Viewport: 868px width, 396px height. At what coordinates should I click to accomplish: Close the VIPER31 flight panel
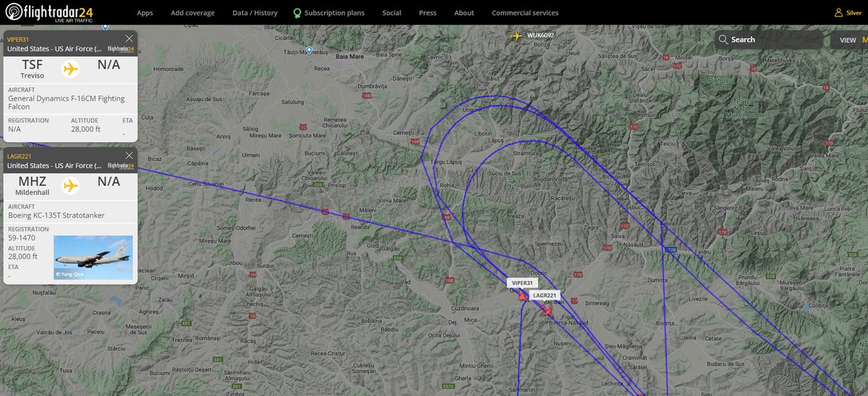129,38
